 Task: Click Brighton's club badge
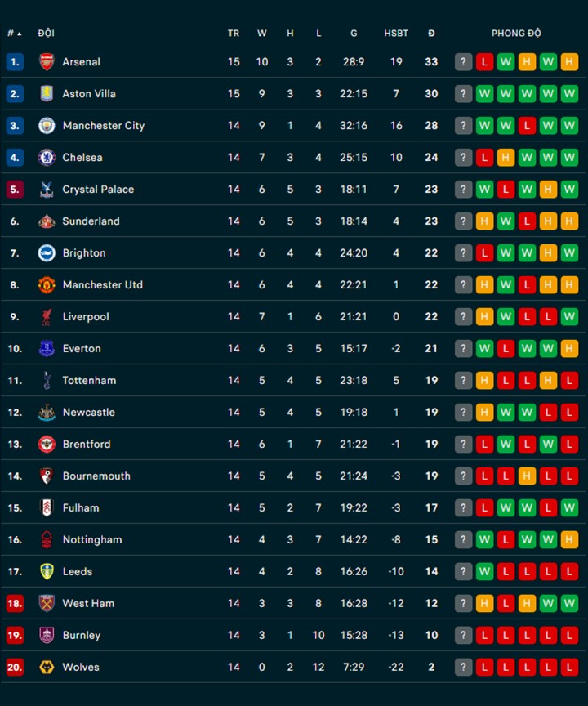click(x=47, y=252)
